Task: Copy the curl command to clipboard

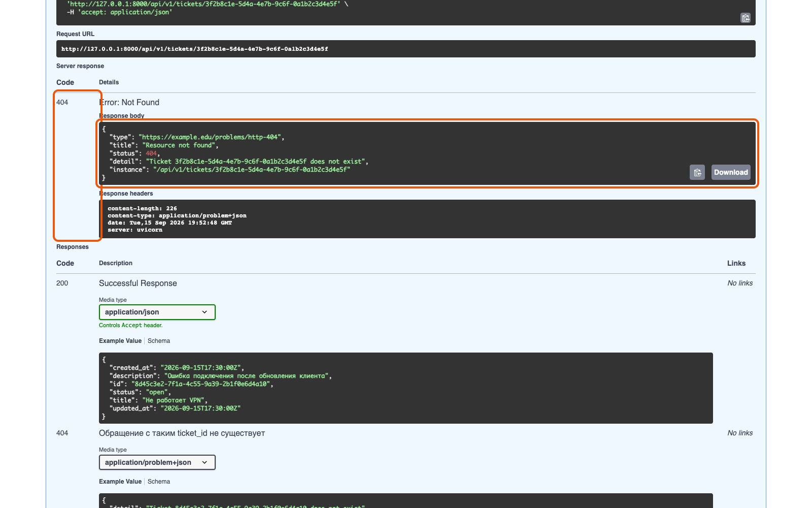Action: click(746, 18)
